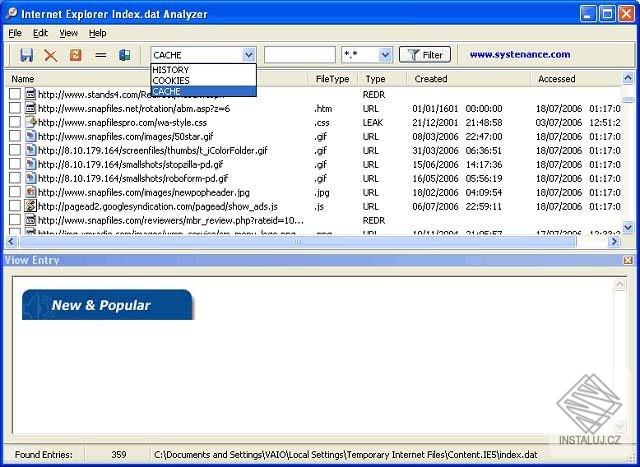Open the File menu
The height and width of the screenshot is (467, 640).
click(x=15, y=33)
